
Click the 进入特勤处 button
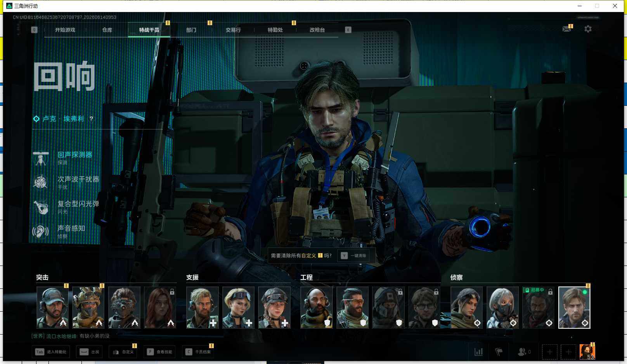[x=51, y=352]
